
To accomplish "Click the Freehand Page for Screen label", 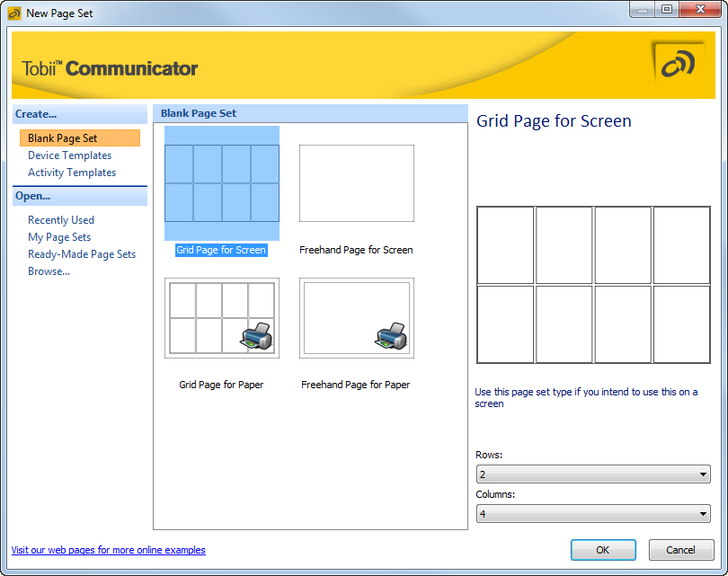I will pos(356,250).
